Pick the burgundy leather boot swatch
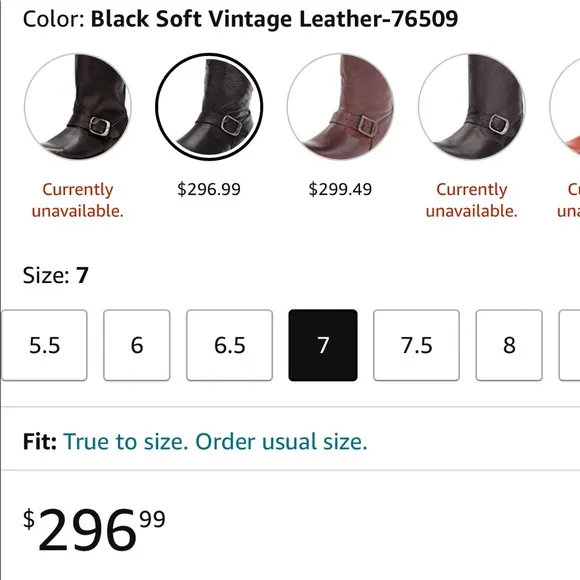The width and height of the screenshot is (580, 580). coord(340,107)
